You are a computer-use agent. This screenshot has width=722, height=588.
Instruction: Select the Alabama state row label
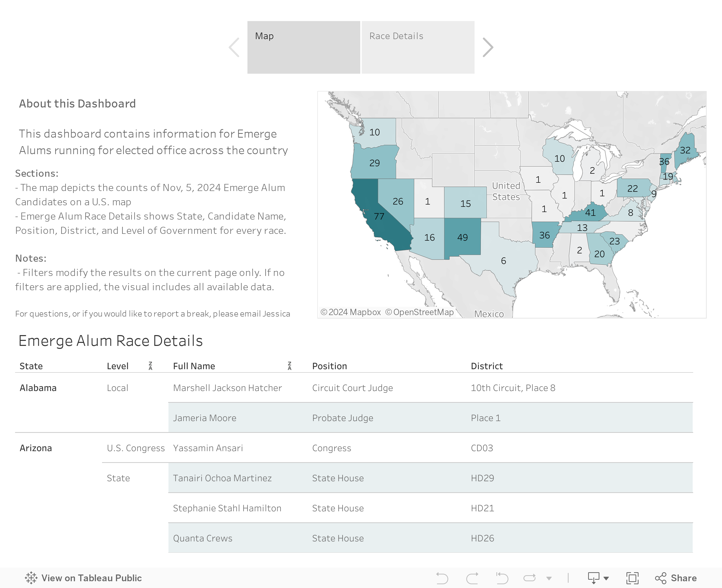tap(38, 387)
